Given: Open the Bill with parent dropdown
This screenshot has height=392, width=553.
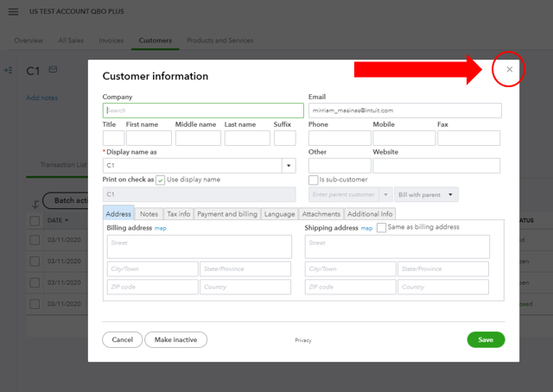Looking at the screenshot, I should 426,194.
